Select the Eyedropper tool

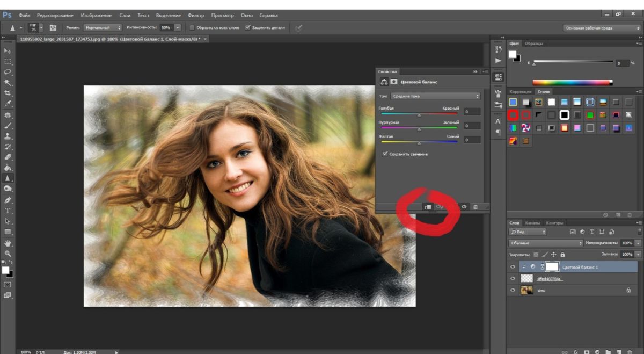8,104
